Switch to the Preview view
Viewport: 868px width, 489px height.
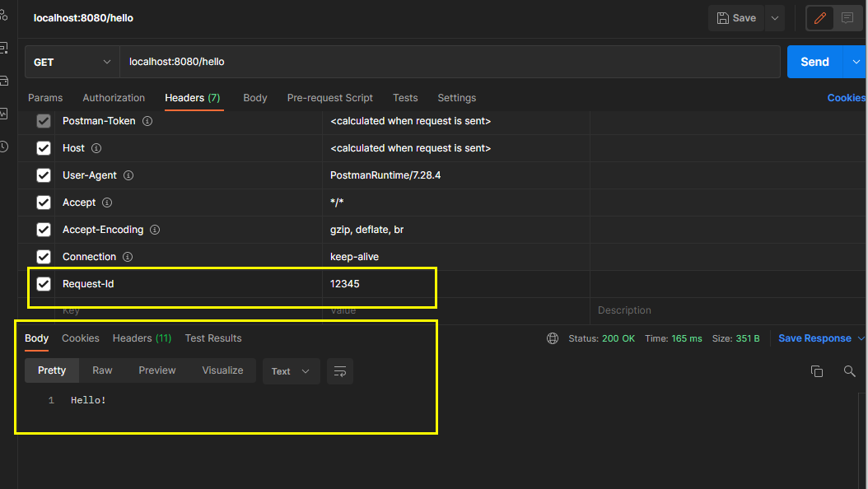click(157, 370)
